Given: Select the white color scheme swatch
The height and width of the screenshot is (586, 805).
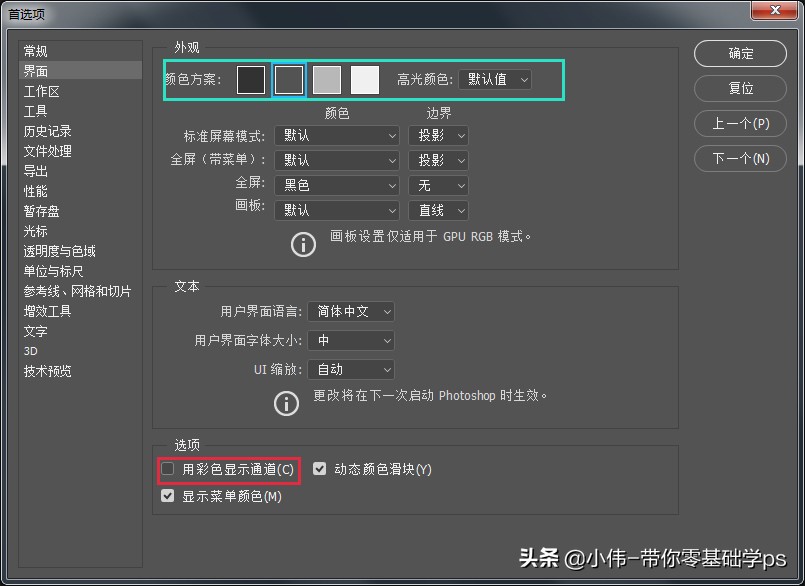Looking at the screenshot, I should 364,79.
